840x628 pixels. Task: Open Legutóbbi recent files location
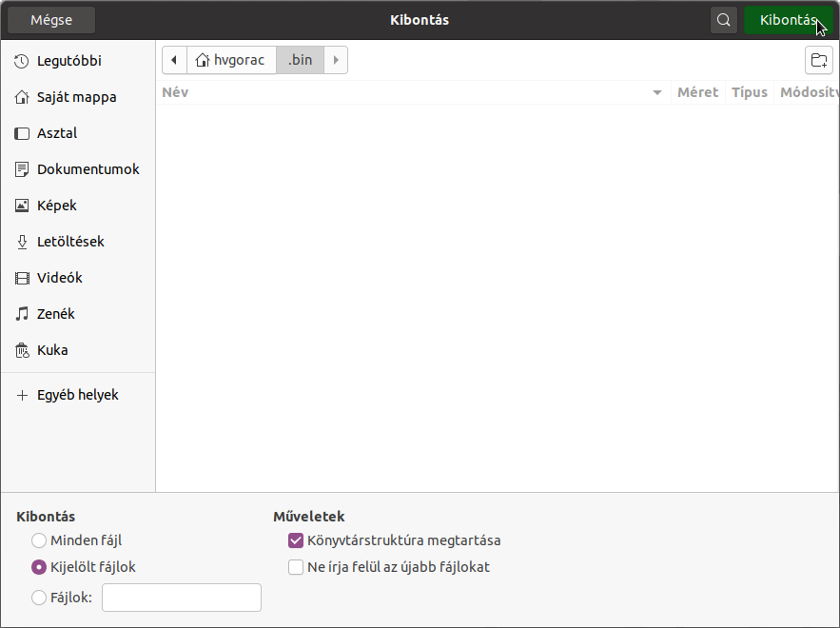click(78, 61)
